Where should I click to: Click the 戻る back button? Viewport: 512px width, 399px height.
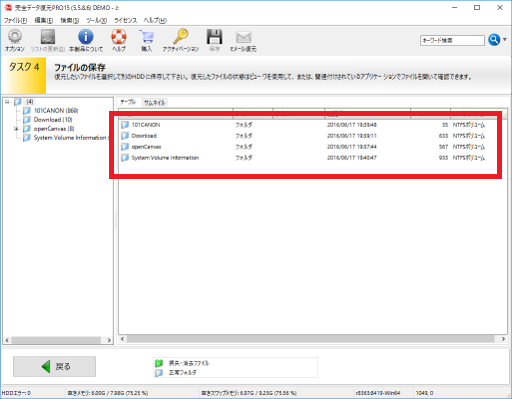coord(54,366)
